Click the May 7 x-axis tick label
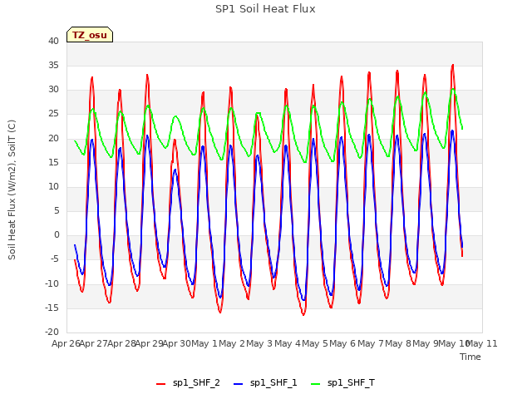This screenshot has width=532, height=399. (x=370, y=343)
